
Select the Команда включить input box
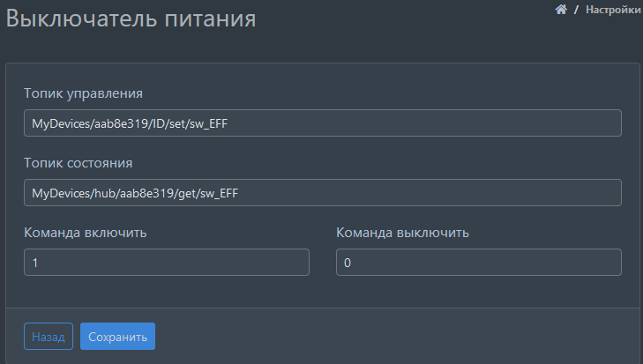tap(167, 263)
